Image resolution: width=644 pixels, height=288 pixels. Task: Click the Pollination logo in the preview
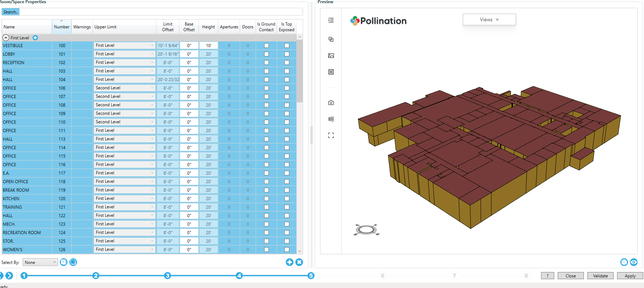378,21
